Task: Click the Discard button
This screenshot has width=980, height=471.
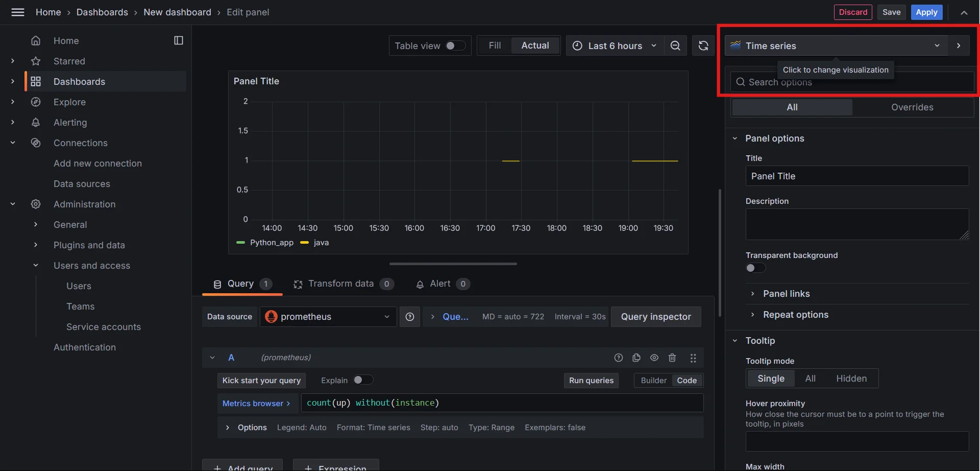Action: pos(853,12)
